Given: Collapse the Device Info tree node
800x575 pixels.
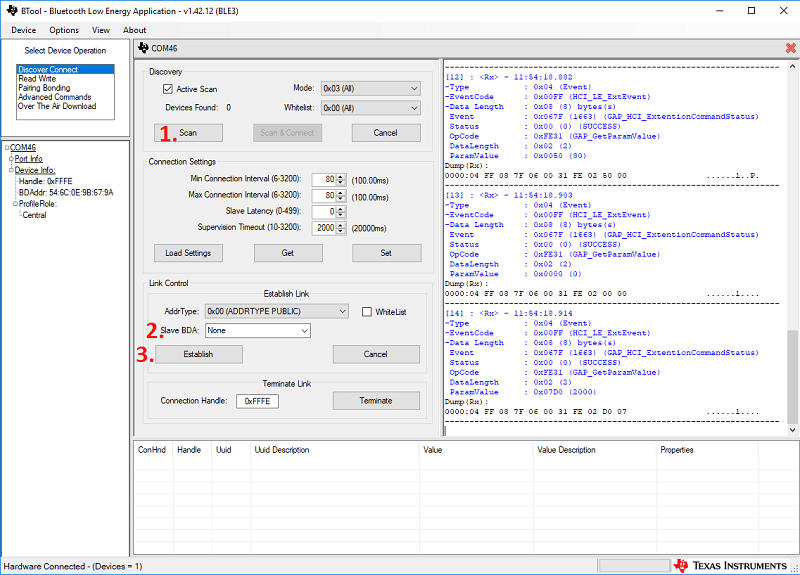Looking at the screenshot, I should [11, 170].
